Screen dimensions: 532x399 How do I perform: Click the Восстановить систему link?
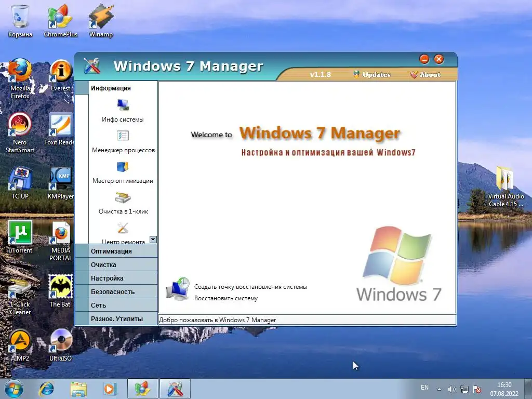click(226, 299)
